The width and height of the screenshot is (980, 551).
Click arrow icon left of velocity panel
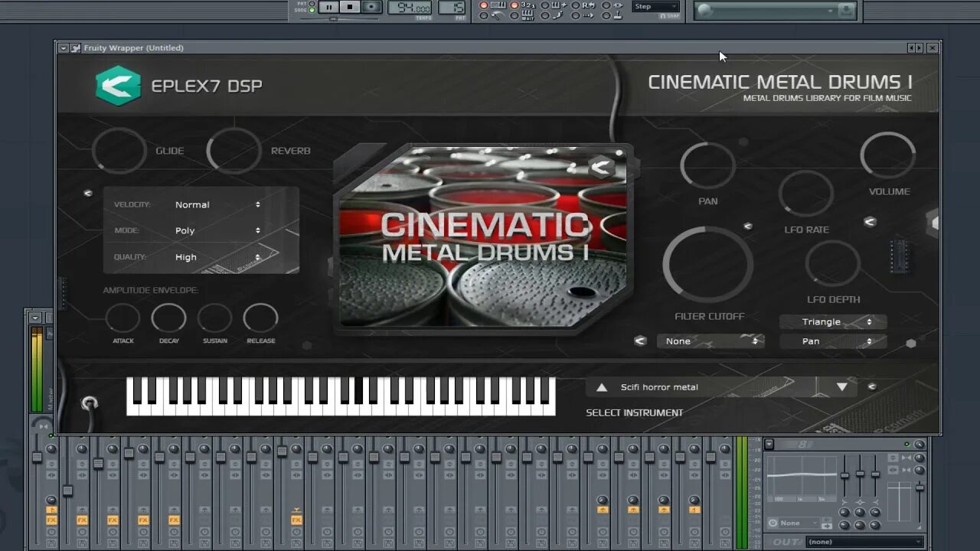pyautogui.click(x=87, y=193)
